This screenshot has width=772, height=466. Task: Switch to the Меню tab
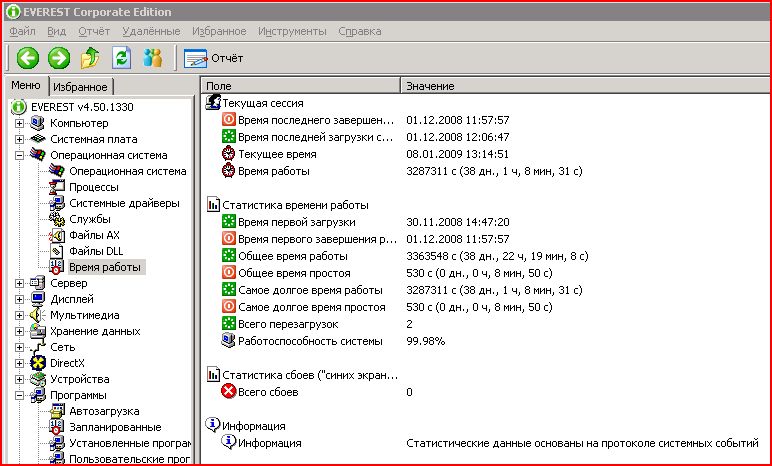pyautogui.click(x=26, y=85)
